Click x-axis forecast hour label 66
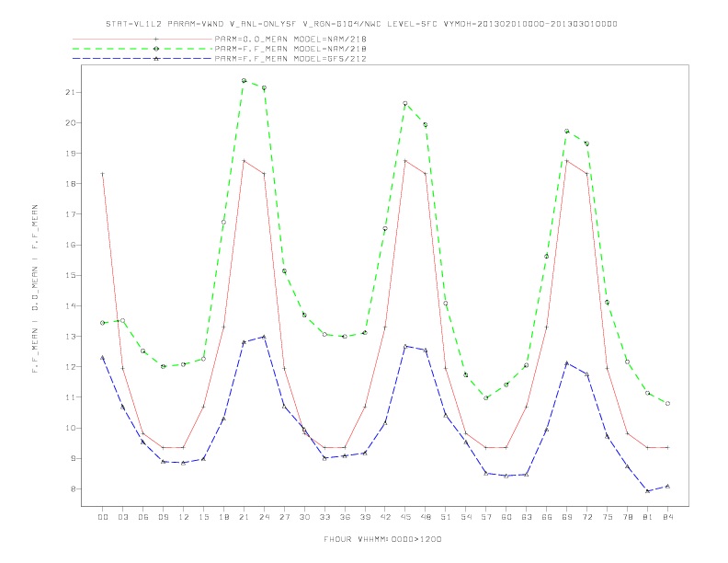The height and width of the screenshot is (563, 728). point(547,517)
